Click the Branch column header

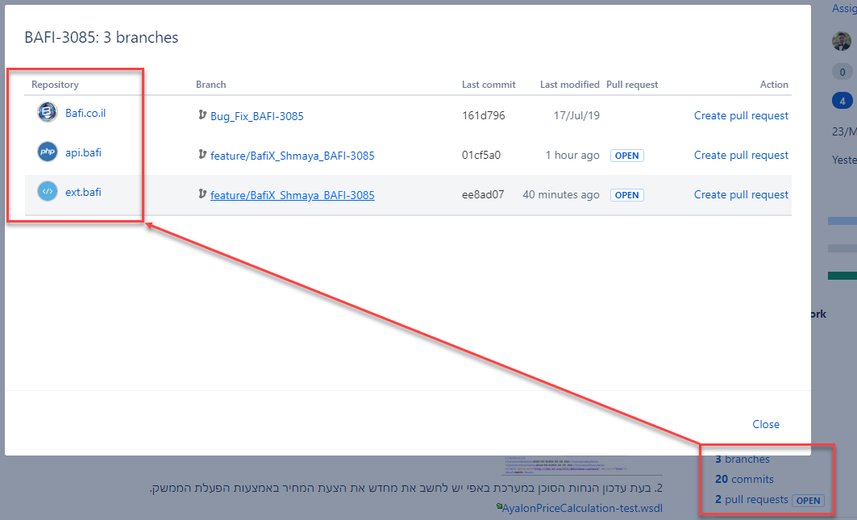pos(211,85)
